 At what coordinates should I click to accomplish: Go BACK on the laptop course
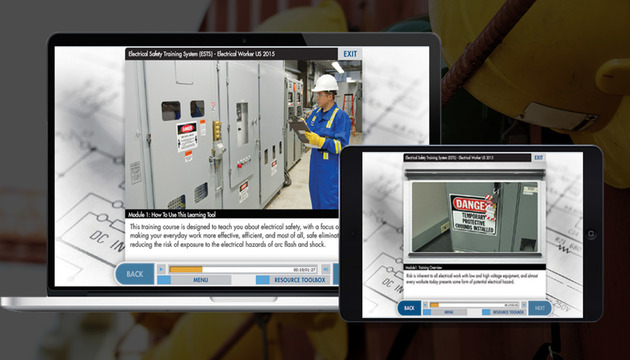click(135, 274)
